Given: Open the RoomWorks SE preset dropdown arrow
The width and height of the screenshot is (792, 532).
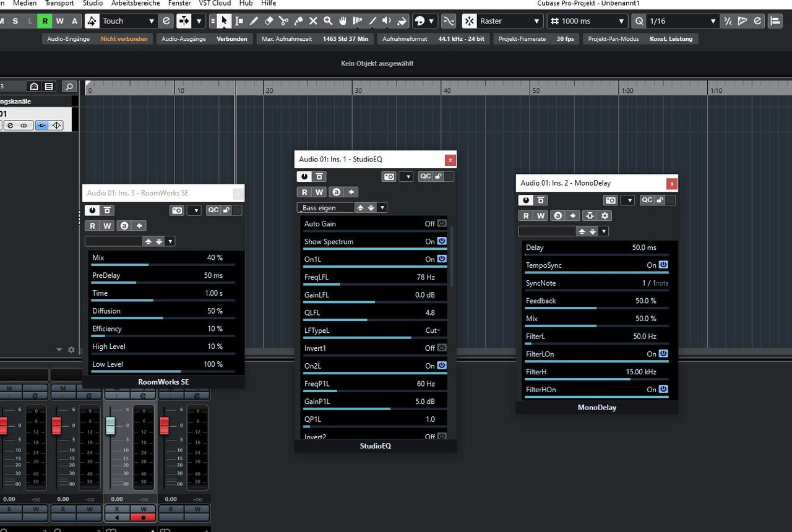Looking at the screenshot, I should 171,241.
